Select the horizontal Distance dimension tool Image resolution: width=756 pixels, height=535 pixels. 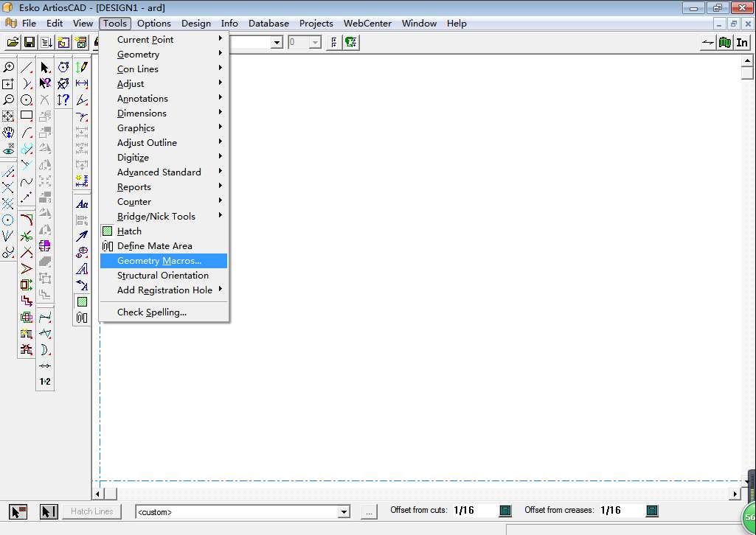[82, 84]
